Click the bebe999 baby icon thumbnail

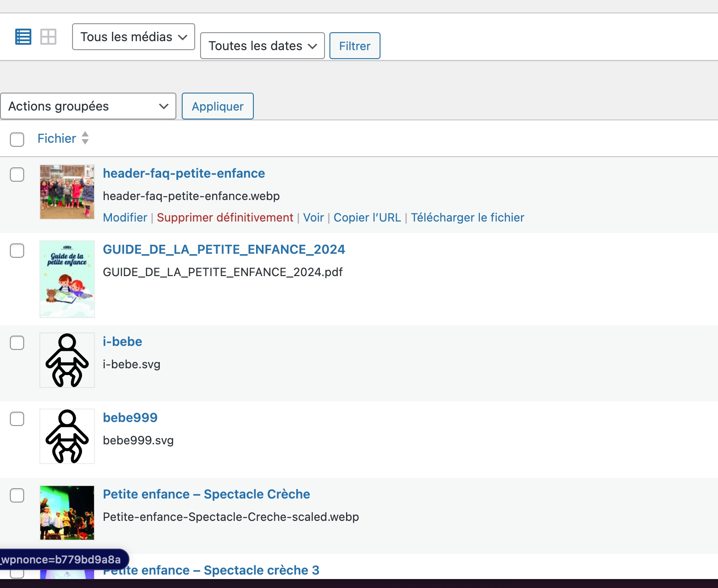(x=67, y=436)
